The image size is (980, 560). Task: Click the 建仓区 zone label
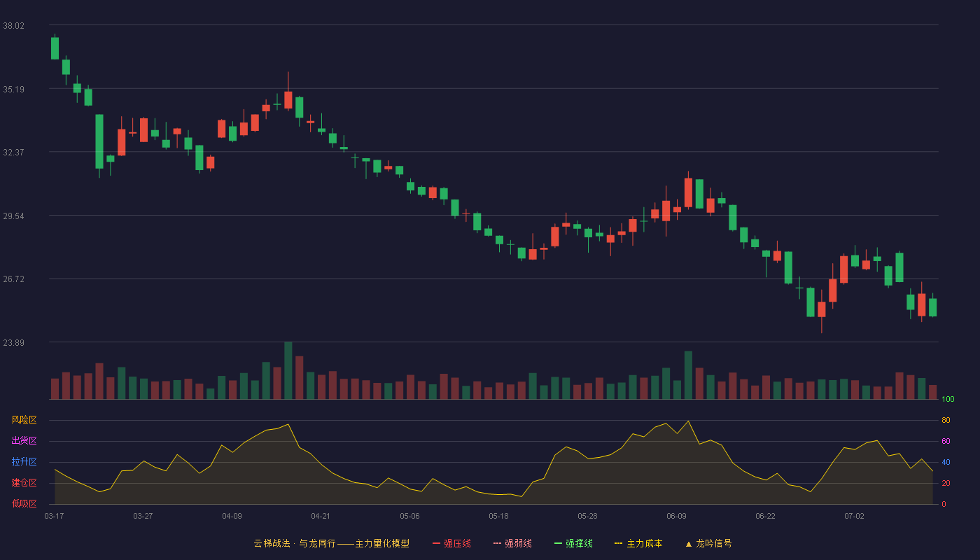pos(24,483)
